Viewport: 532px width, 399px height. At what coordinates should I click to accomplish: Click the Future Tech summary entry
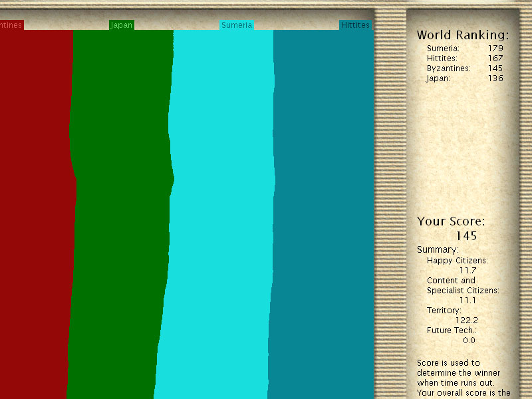452,331
